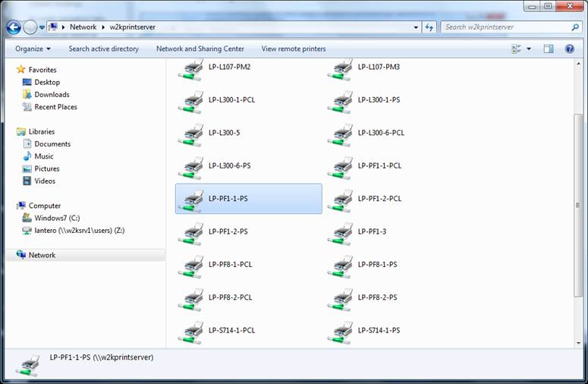Expand the arrow between Network and w2kprintserver
Screen dimensions: 588x384
(103, 27)
